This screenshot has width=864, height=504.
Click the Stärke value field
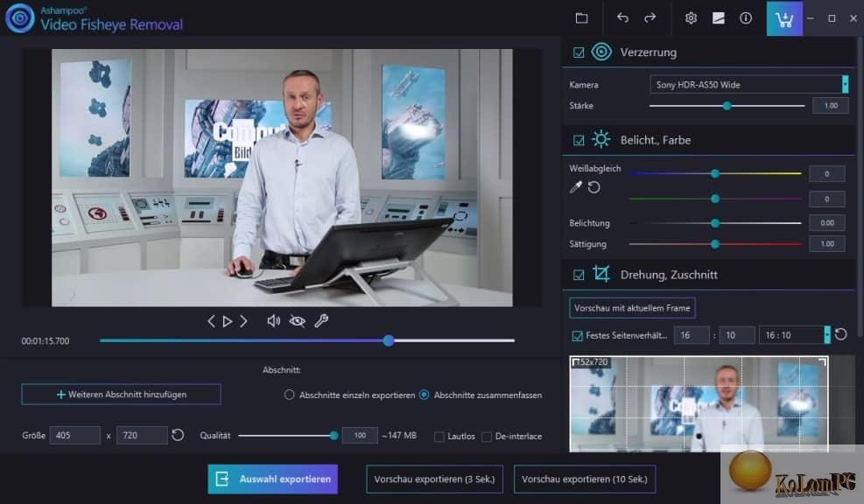[831, 106]
